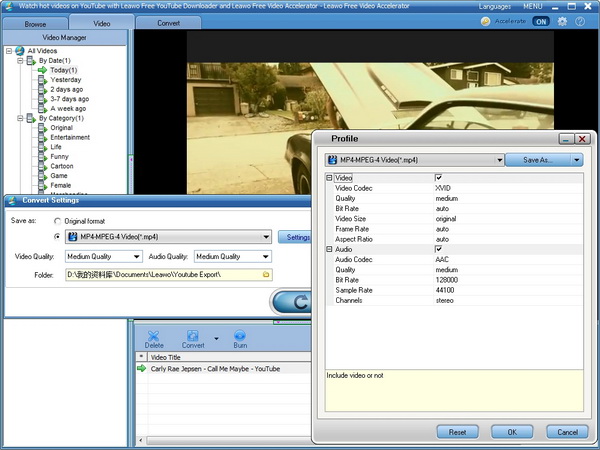The width and height of the screenshot is (600, 450).
Task: Click the Today green arrow icon
Action: pyautogui.click(x=42, y=70)
